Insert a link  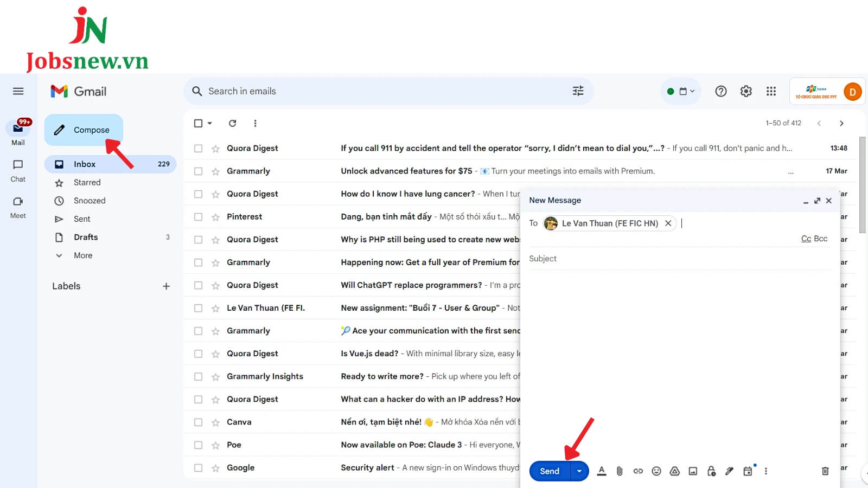[638, 471]
